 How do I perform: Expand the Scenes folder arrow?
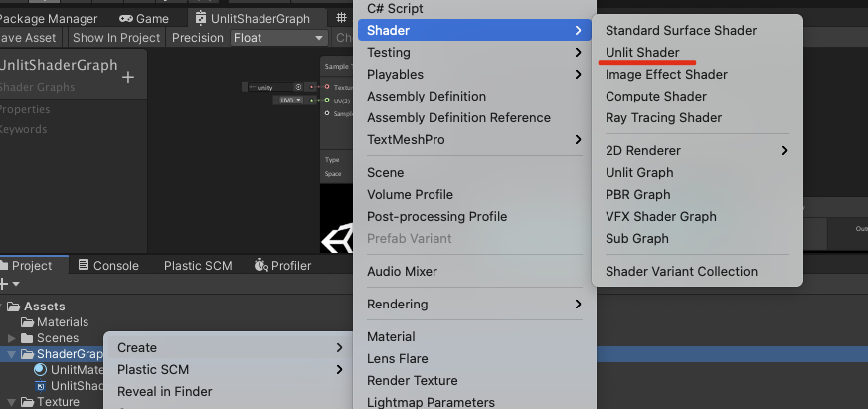point(12,338)
